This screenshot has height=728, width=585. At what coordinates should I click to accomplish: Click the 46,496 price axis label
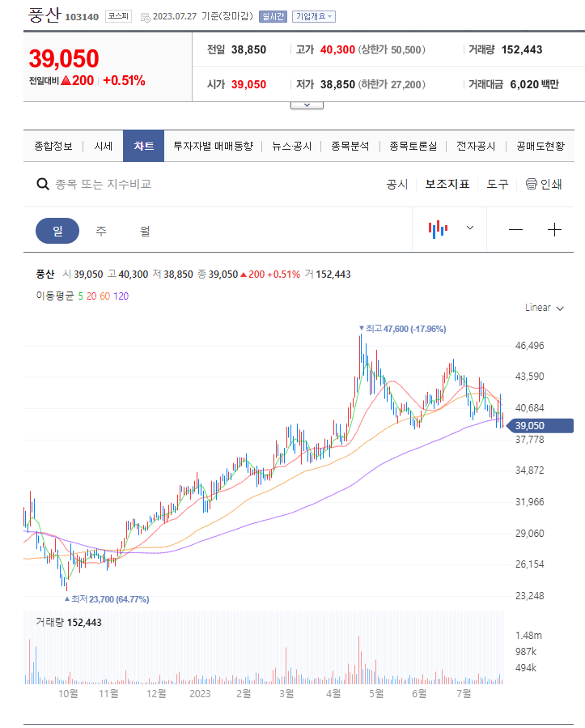(x=530, y=346)
